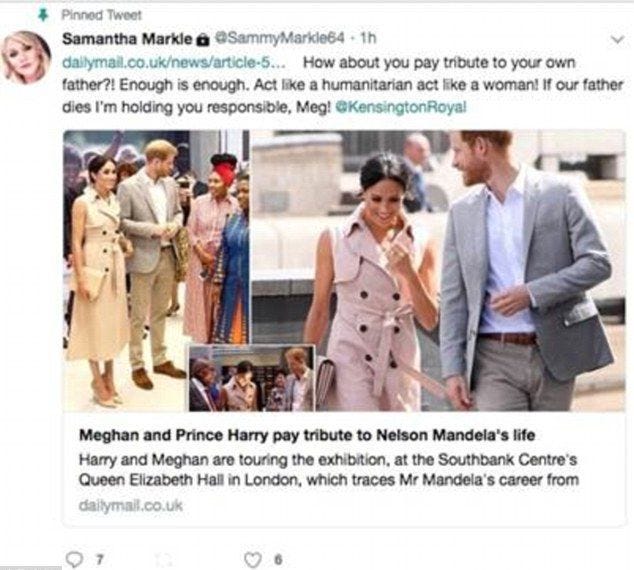Open Samantha Markle's profile avatar
Screen dimensions: 634x570
[26, 57]
